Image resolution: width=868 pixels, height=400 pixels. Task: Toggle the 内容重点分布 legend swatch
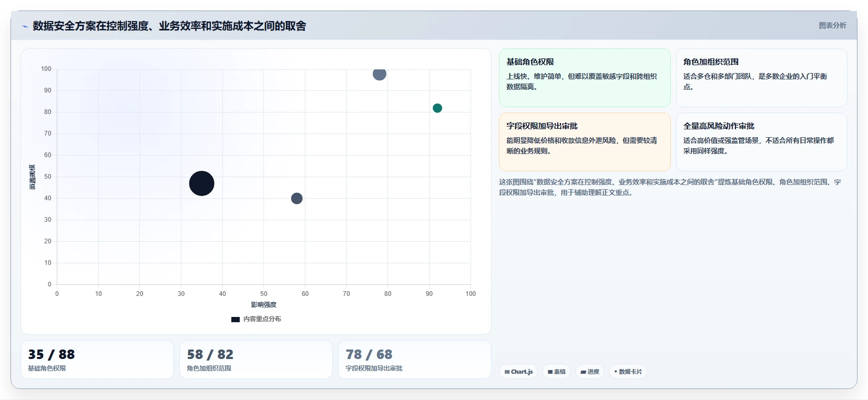tap(236, 319)
